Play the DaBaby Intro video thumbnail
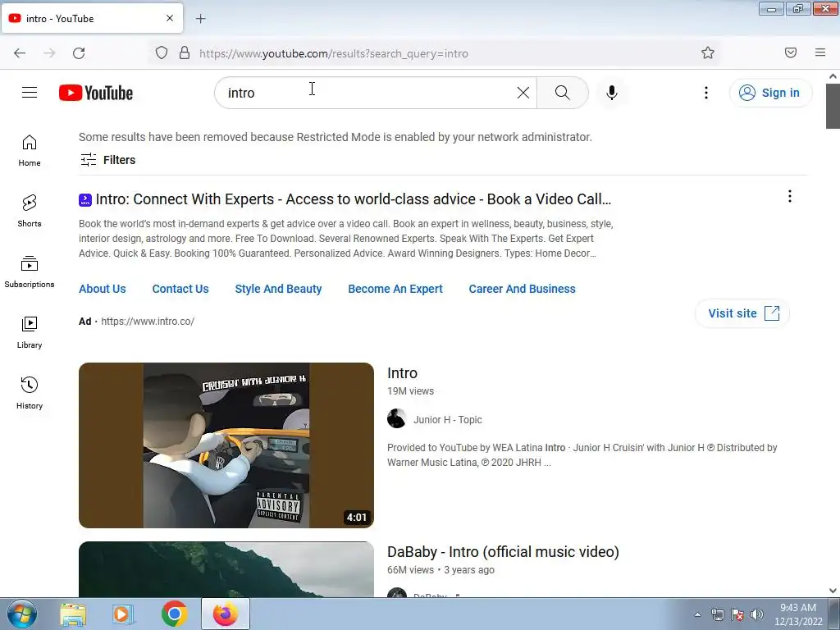 tap(226, 569)
